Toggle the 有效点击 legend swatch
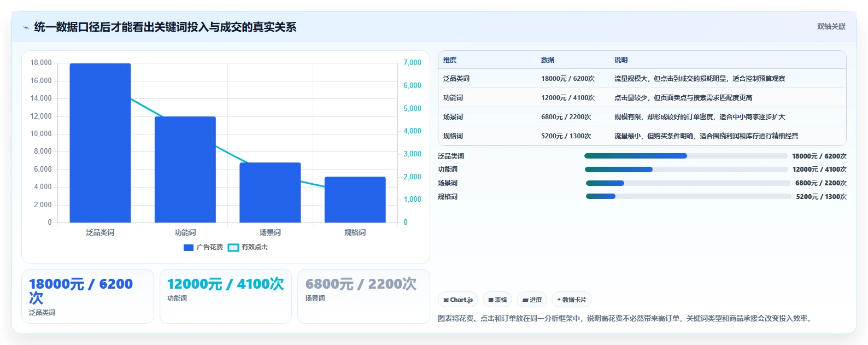Screen dimensions: 868x345 [x=233, y=248]
